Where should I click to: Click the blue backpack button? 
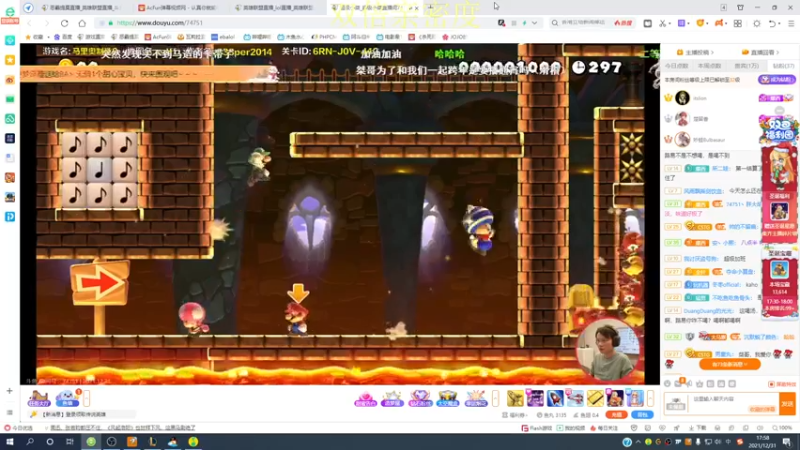(642, 415)
